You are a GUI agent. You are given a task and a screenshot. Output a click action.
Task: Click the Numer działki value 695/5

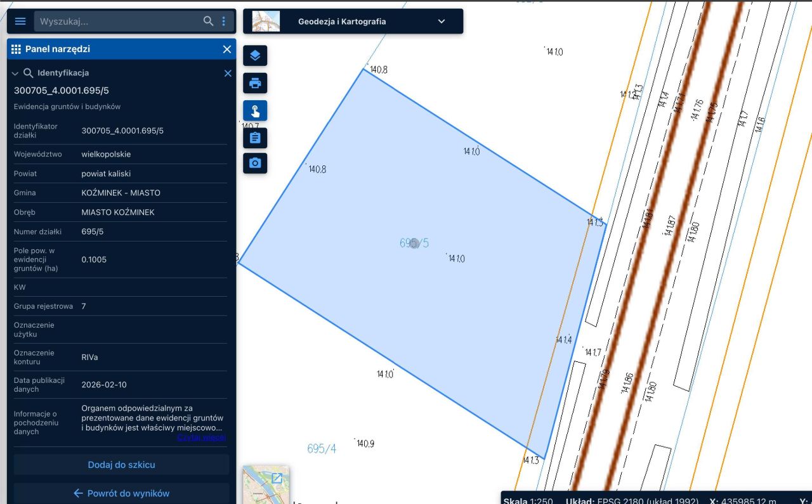click(93, 231)
